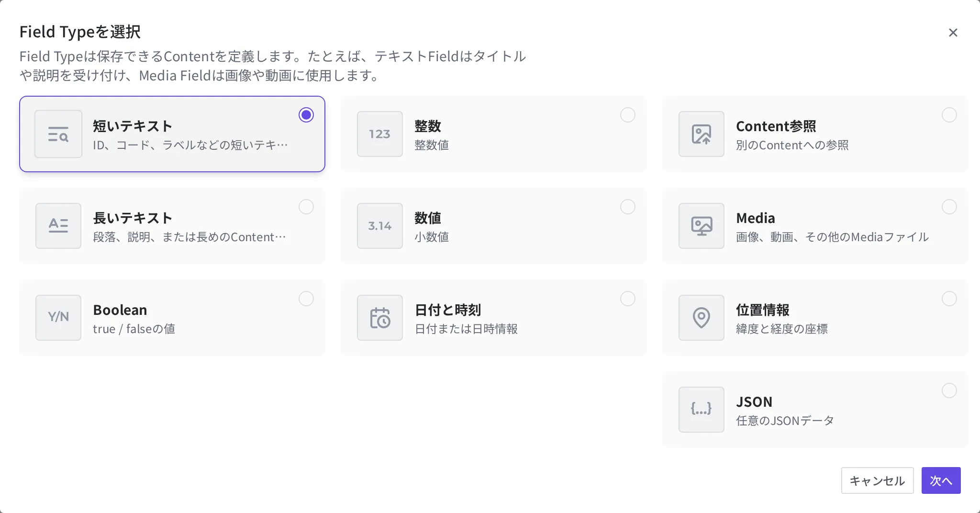Viewport: 980px width, 513px height.
Task: Click the Boolean card title
Action: tap(120, 310)
